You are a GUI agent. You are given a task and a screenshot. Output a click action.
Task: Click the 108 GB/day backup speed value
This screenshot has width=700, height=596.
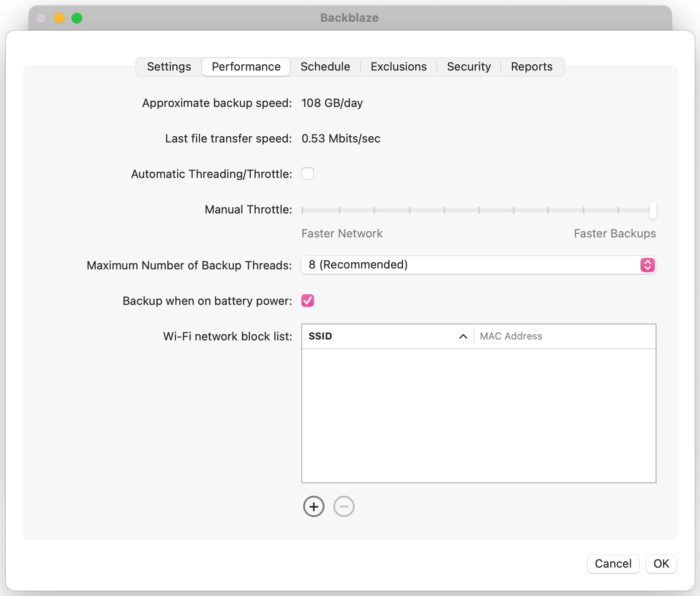pyautogui.click(x=332, y=103)
